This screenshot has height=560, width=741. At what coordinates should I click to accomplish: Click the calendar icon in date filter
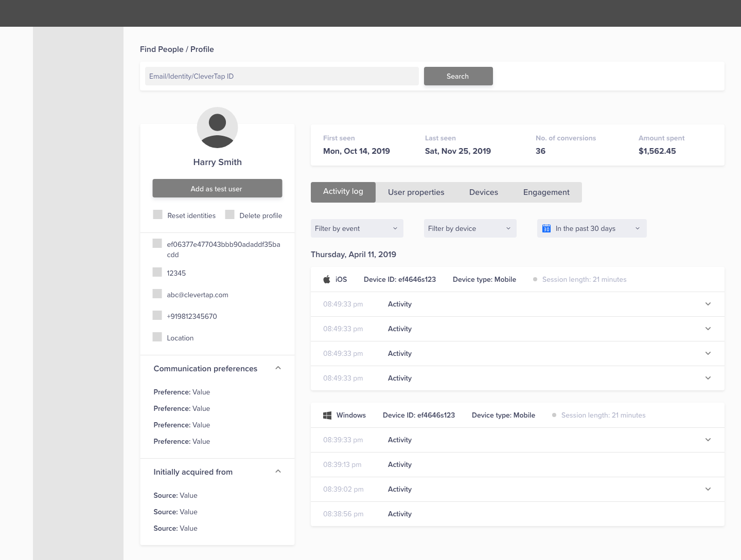click(546, 228)
